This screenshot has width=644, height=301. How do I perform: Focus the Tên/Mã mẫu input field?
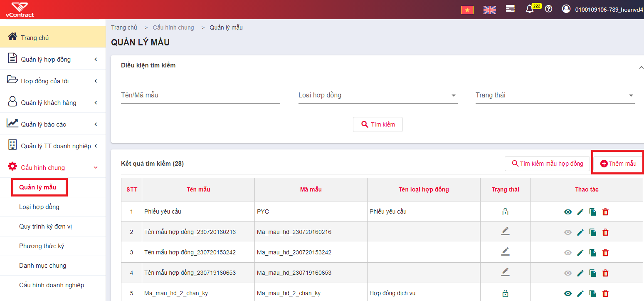[x=200, y=95]
